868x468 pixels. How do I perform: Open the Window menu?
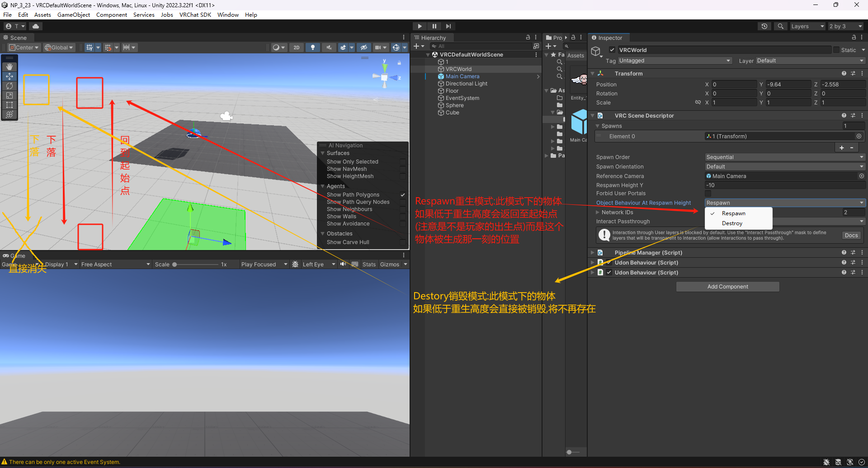(228, 14)
